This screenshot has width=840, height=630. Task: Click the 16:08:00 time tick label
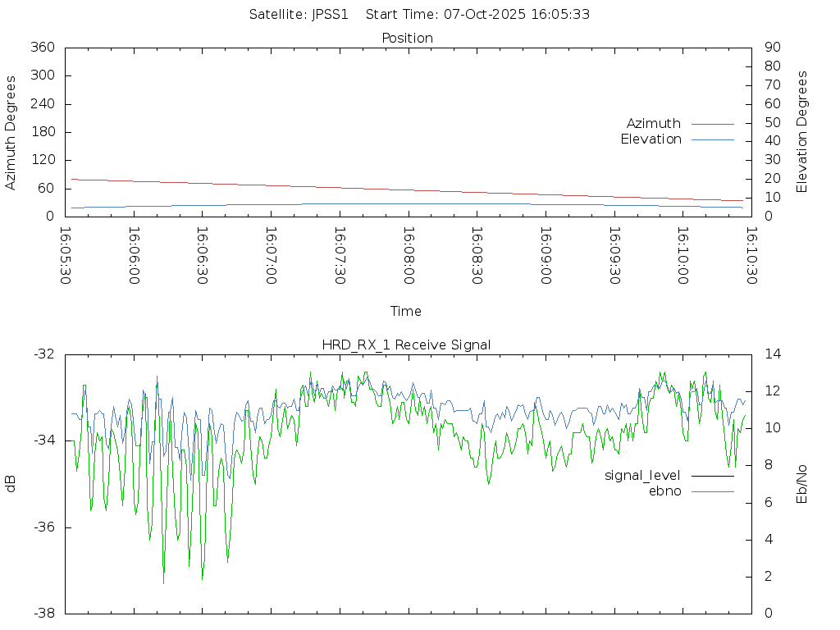(x=408, y=256)
